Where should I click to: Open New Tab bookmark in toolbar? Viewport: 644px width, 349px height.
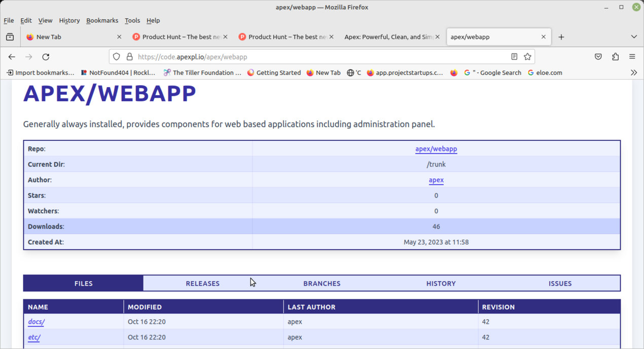[x=324, y=72]
